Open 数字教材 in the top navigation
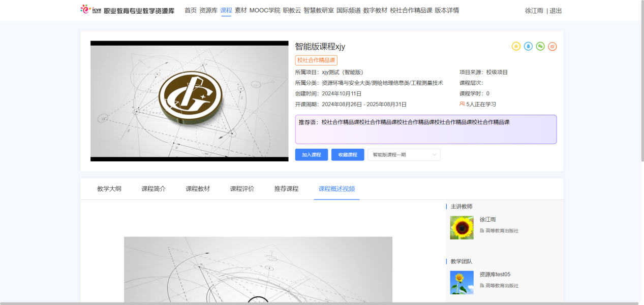This screenshot has height=305, width=644. pyautogui.click(x=375, y=10)
